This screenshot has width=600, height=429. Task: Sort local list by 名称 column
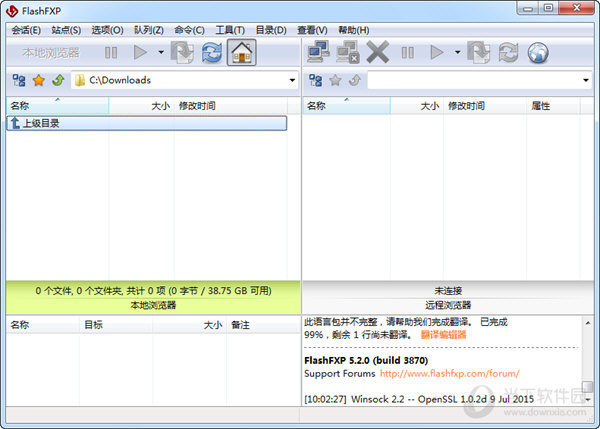(57, 106)
